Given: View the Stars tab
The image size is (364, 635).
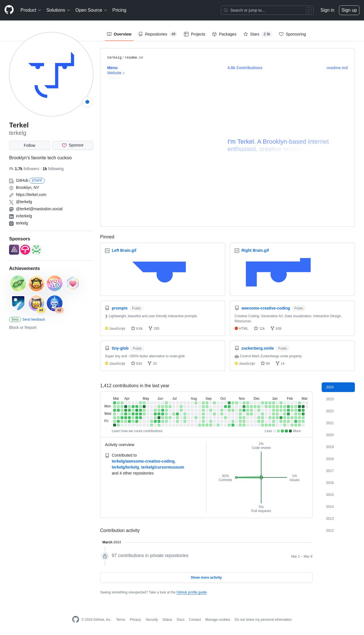Looking at the screenshot, I should 257,34.
